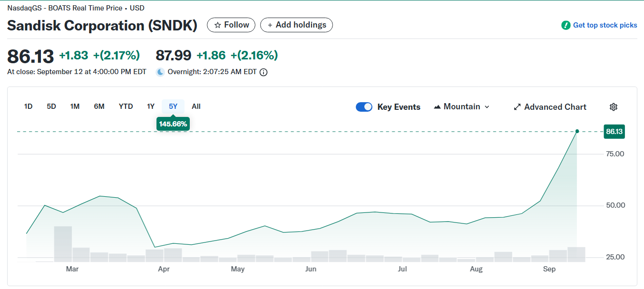
Task: Select the 5Y time range
Action: pos(173,106)
